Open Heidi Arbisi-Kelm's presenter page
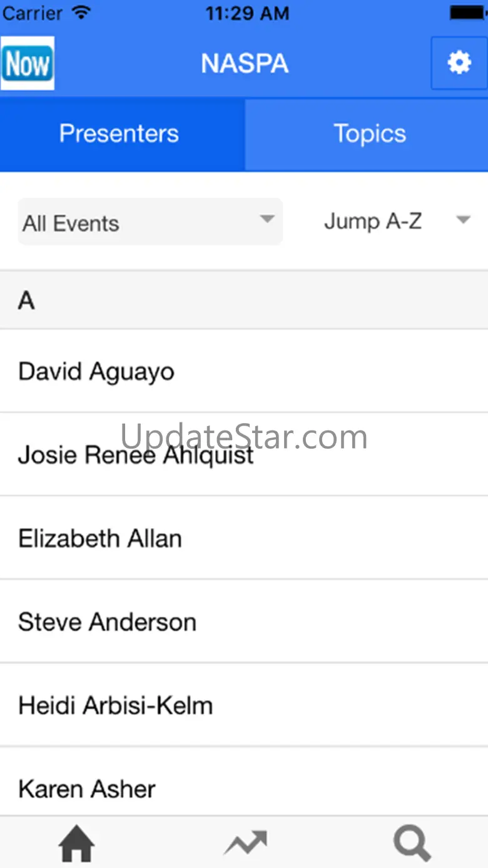Screen dimensions: 488x868 click(116, 705)
